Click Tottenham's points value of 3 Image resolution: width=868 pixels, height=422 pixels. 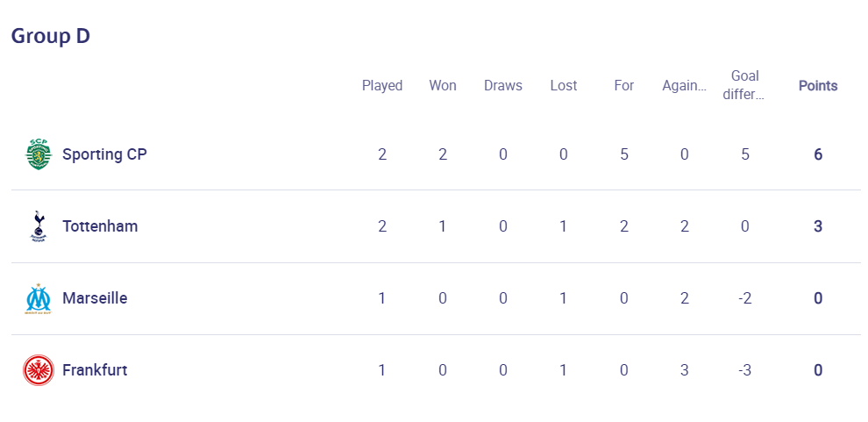(x=818, y=226)
